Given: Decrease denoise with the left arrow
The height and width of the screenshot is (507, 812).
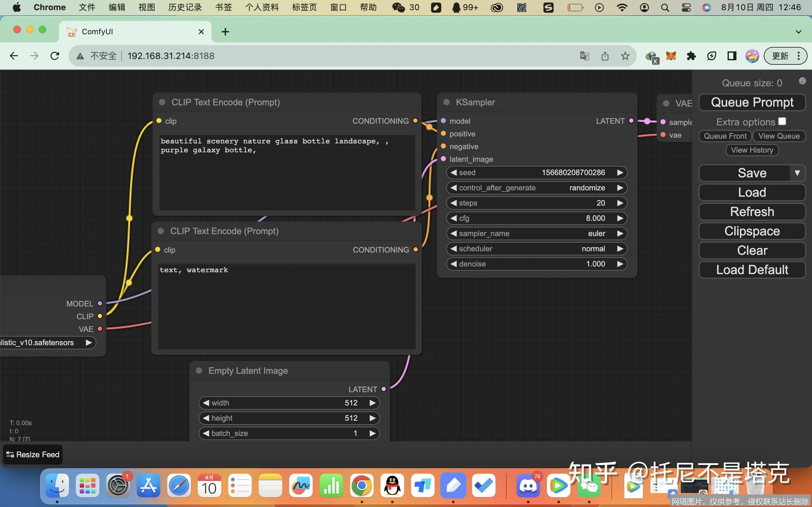Looking at the screenshot, I should coord(454,264).
